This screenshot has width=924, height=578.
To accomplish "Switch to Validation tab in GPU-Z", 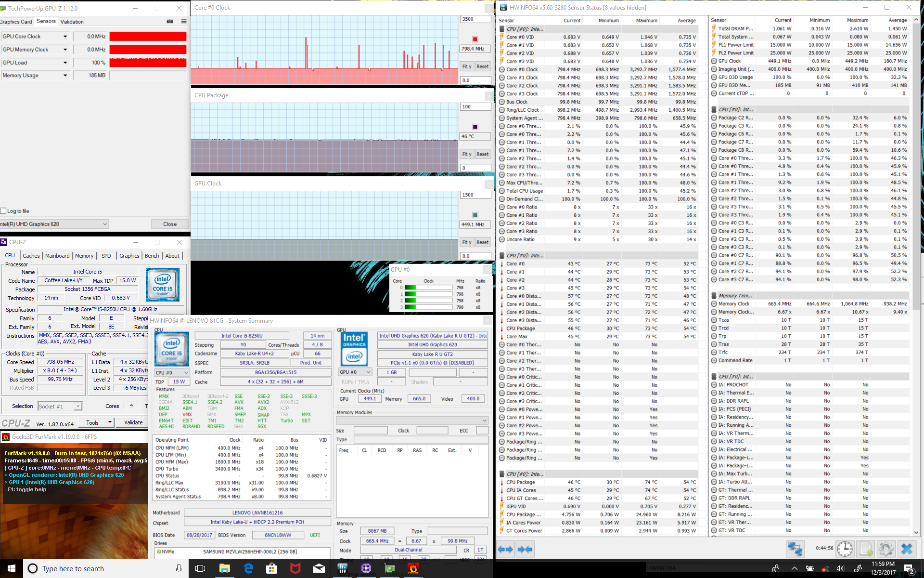I will click(72, 22).
